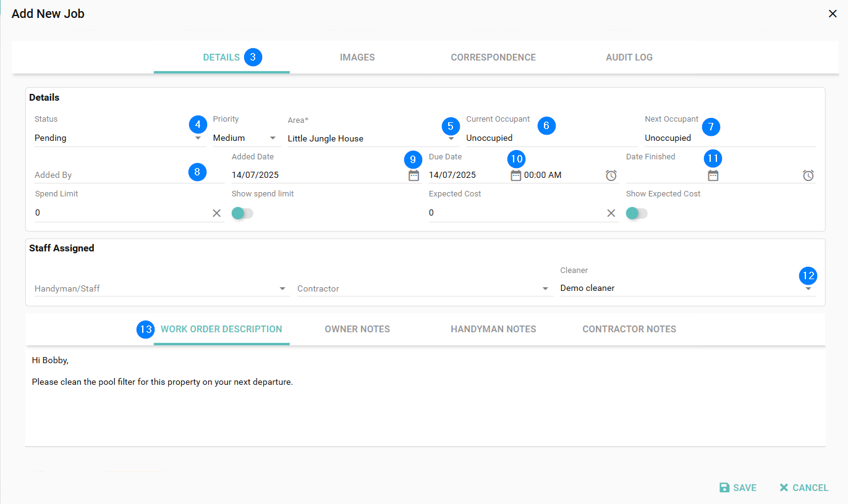Screen dimensions: 848x504
Task: Cancel adding the new job
Action: point(803,488)
